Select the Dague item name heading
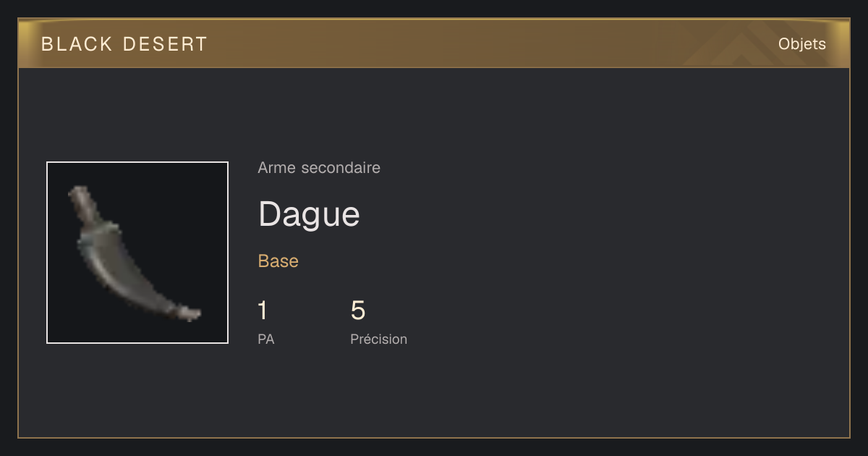 pyautogui.click(x=309, y=214)
